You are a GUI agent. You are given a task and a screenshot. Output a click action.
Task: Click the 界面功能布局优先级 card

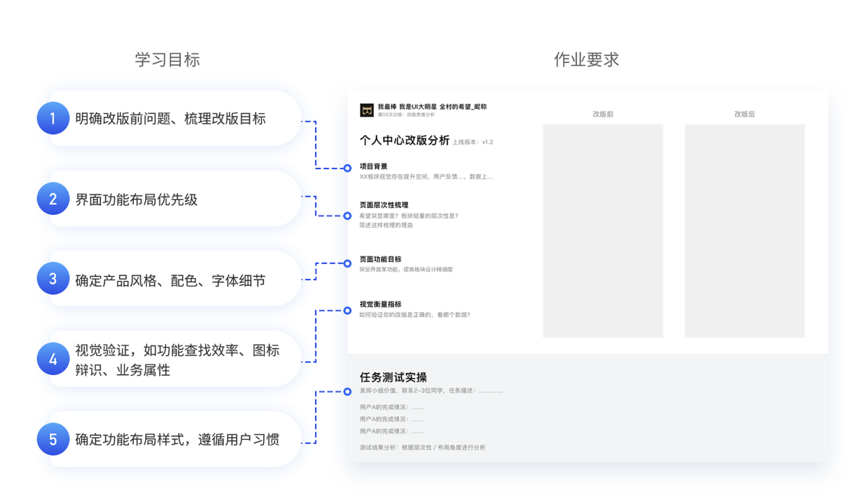pos(171,199)
